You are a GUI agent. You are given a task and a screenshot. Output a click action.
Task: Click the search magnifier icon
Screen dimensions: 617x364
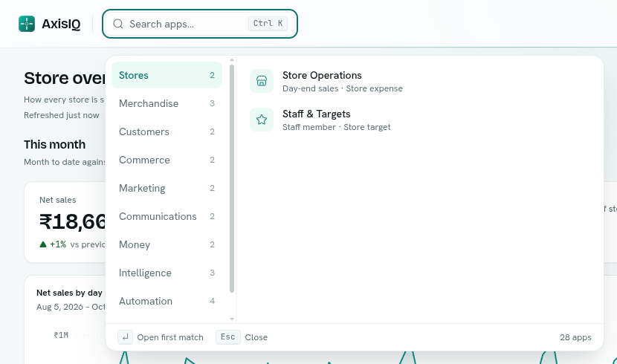(118, 24)
